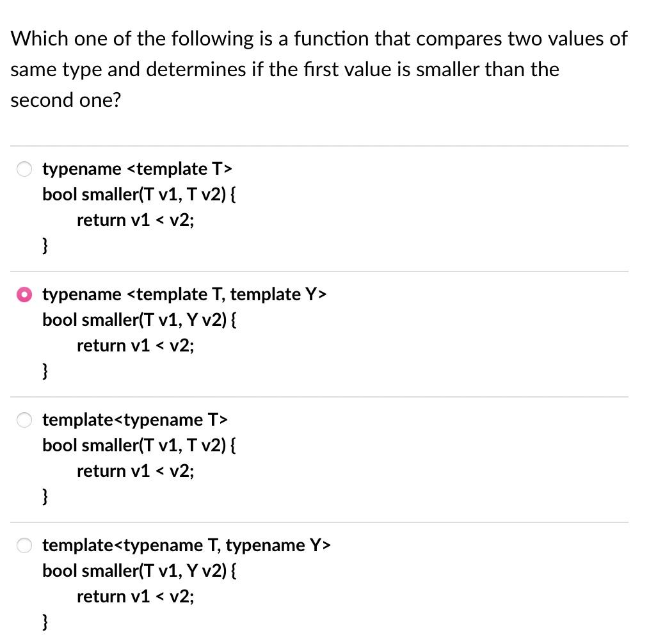Click the closing brace of the first option
649x644 pixels.
[x=44, y=245]
